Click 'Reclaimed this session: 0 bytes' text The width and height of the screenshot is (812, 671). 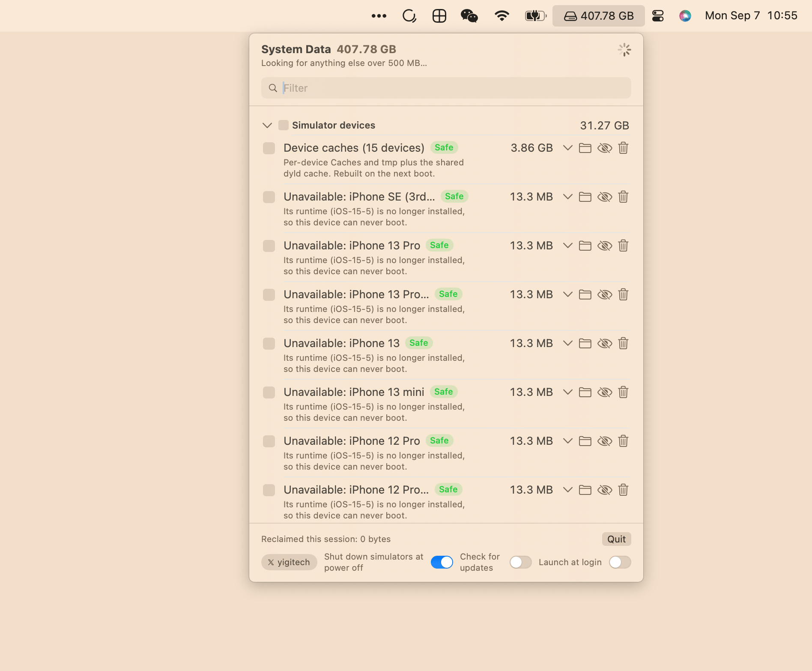click(326, 539)
